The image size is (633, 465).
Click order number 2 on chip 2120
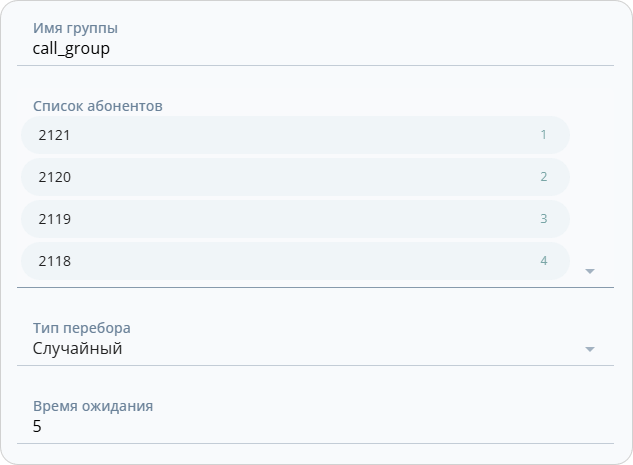[x=543, y=177]
